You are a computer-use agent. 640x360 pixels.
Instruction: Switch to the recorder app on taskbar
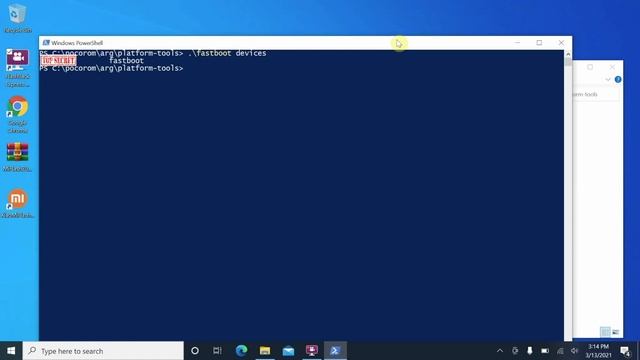[x=312, y=351]
